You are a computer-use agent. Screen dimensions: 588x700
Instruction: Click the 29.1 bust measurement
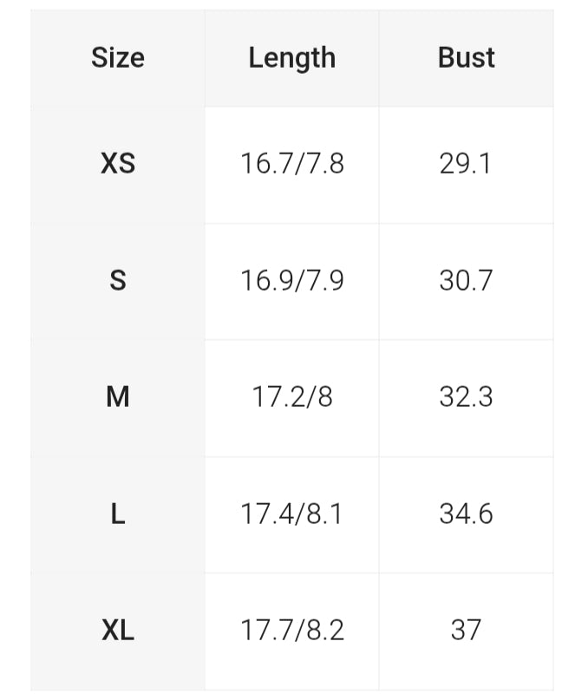point(466,163)
